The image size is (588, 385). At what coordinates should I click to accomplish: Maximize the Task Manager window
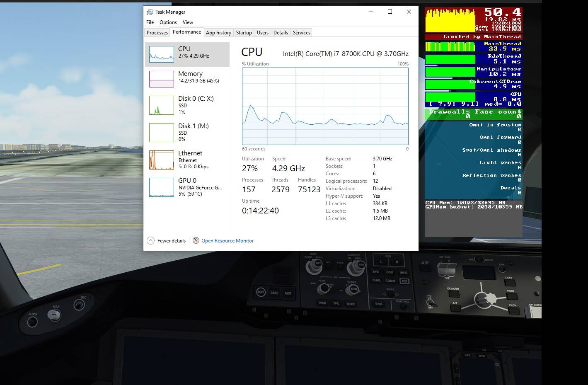pos(390,12)
